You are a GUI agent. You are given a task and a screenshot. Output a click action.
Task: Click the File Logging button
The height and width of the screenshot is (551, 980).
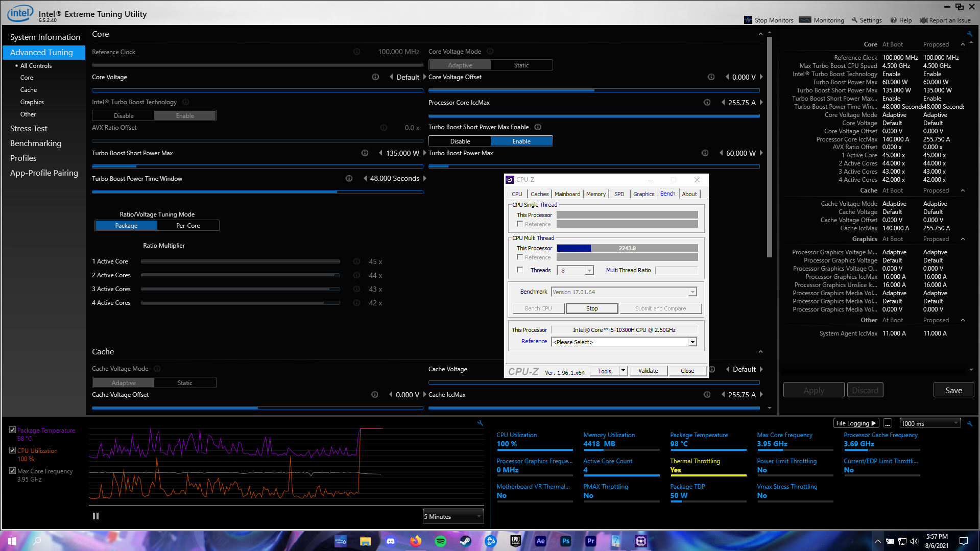pyautogui.click(x=856, y=423)
